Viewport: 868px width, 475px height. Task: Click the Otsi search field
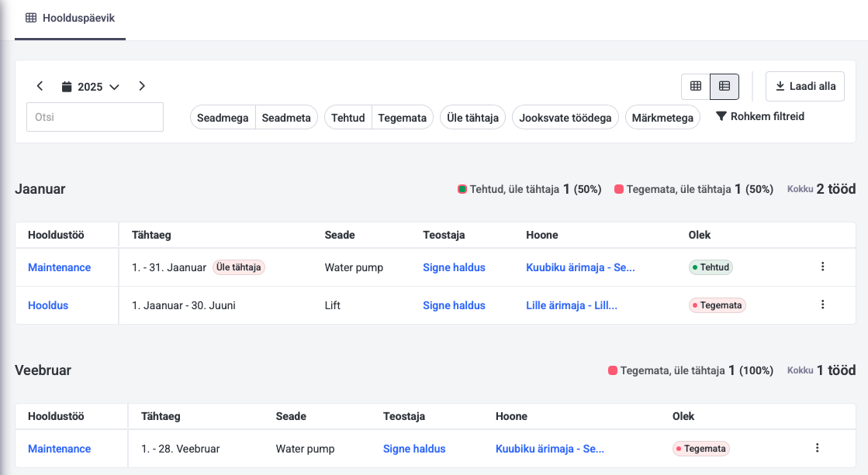pyautogui.click(x=95, y=117)
